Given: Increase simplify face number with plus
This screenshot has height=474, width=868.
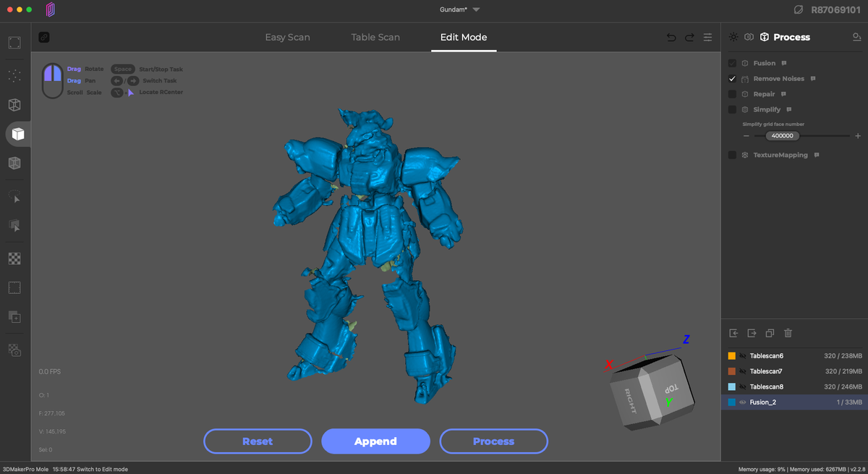Looking at the screenshot, I should 858,136.
